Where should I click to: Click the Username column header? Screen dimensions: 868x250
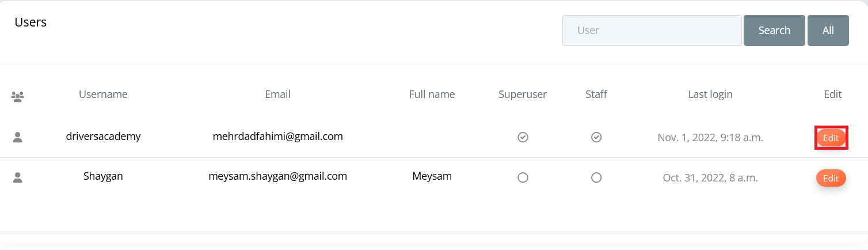[x=103, y=94]
